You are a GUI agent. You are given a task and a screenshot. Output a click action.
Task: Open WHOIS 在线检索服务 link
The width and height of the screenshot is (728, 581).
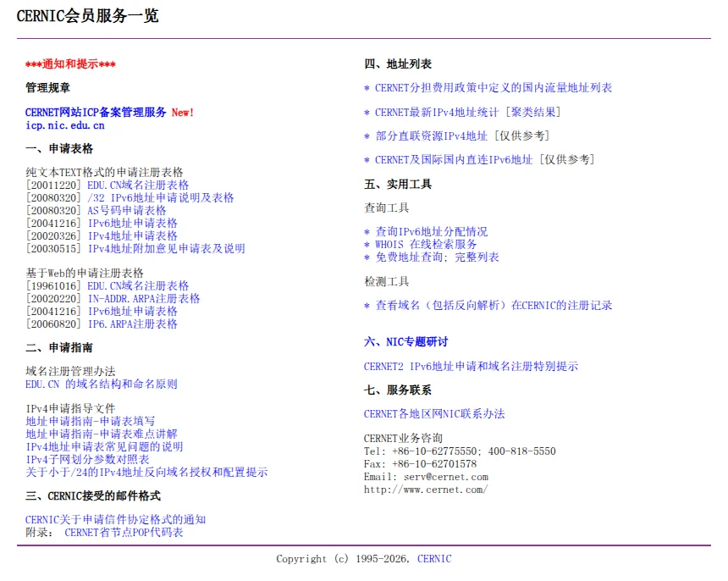pyautogui.click(x=426, y=244)
